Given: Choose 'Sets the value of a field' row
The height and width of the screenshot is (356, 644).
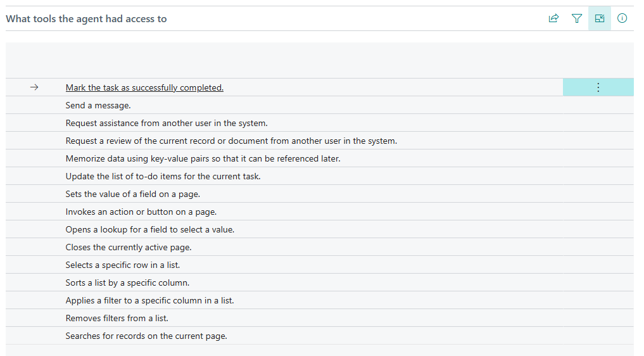Looking at the screenshot, I should click(133, 194).
